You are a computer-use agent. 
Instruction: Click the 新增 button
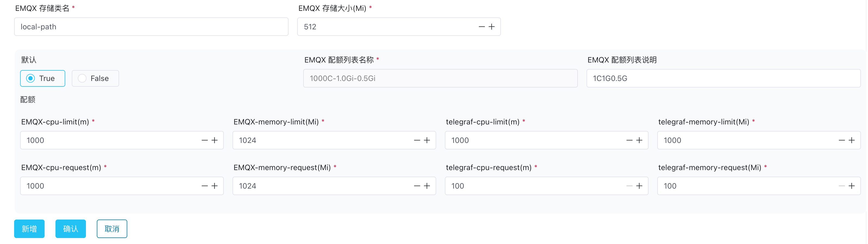click(29, 229)
